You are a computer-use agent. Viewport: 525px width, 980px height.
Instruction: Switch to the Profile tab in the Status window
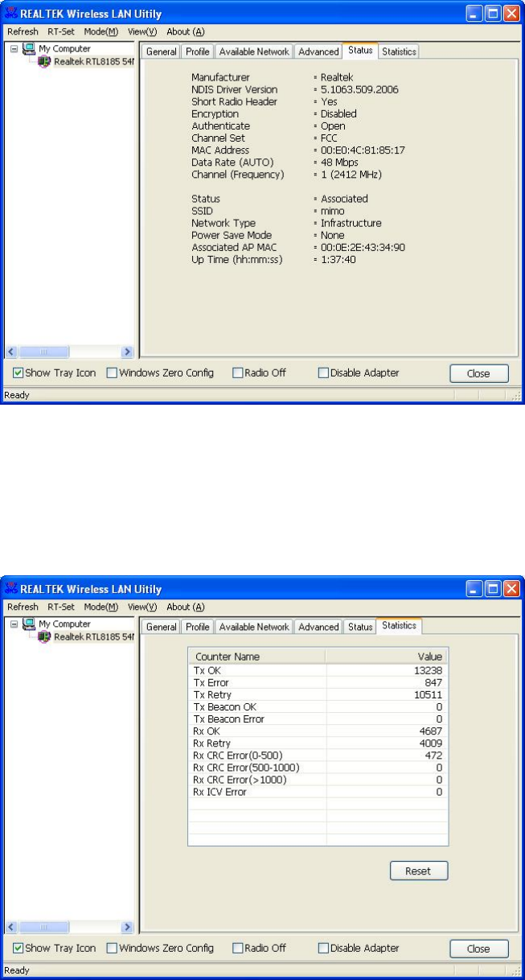[x=198, y=51]
